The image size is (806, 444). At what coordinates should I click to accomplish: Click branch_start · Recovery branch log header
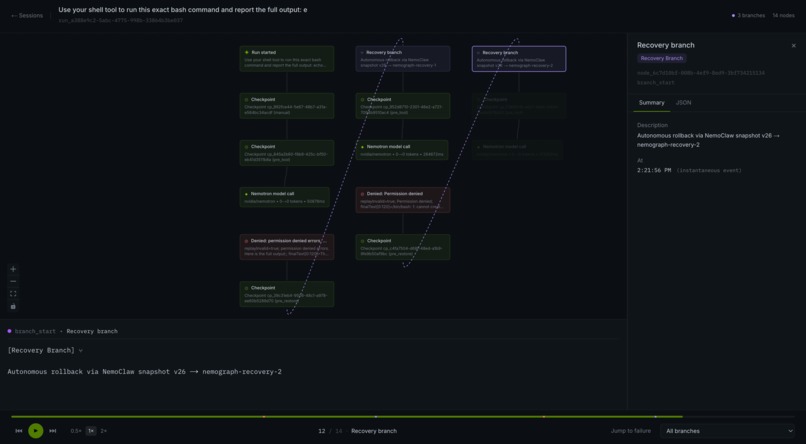[62, 331]
